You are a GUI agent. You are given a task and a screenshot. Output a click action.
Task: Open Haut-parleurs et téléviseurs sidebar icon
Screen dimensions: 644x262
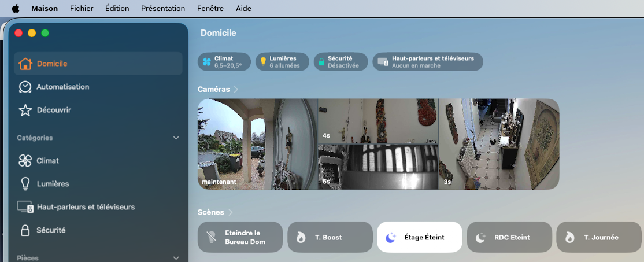tap(25, 207)
